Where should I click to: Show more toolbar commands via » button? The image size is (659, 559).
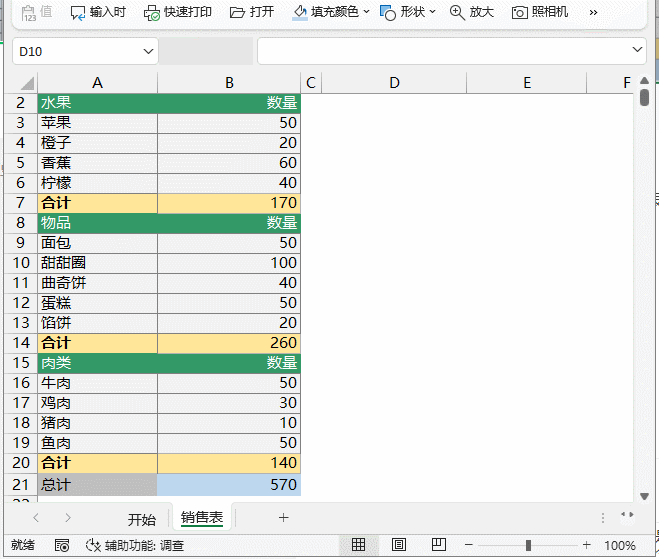pos(593,12)
